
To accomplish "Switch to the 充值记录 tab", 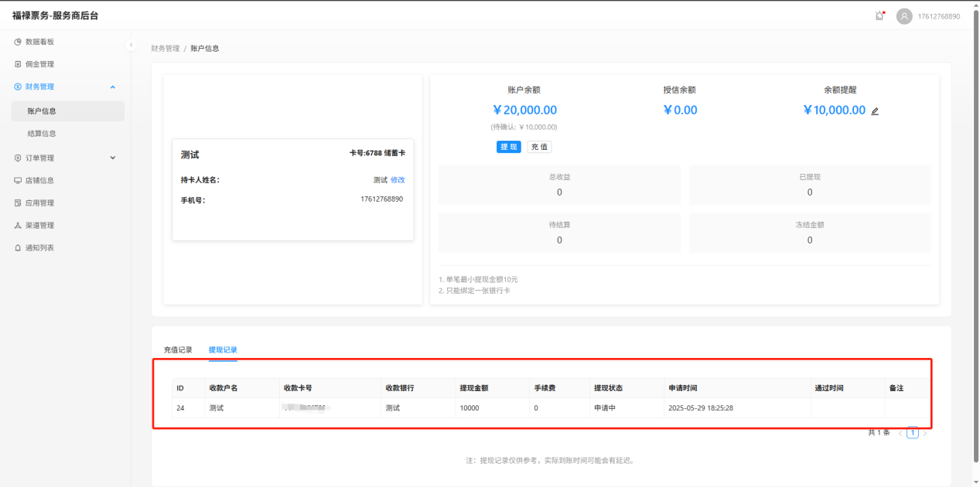I will [x=178, y=350].
